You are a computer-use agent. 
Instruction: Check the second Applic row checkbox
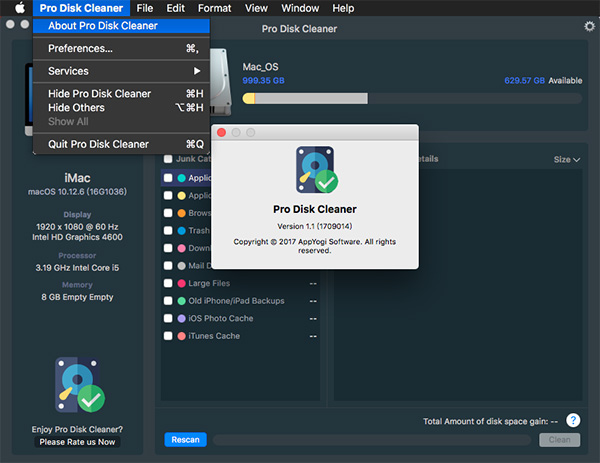(x=168, y=196)
